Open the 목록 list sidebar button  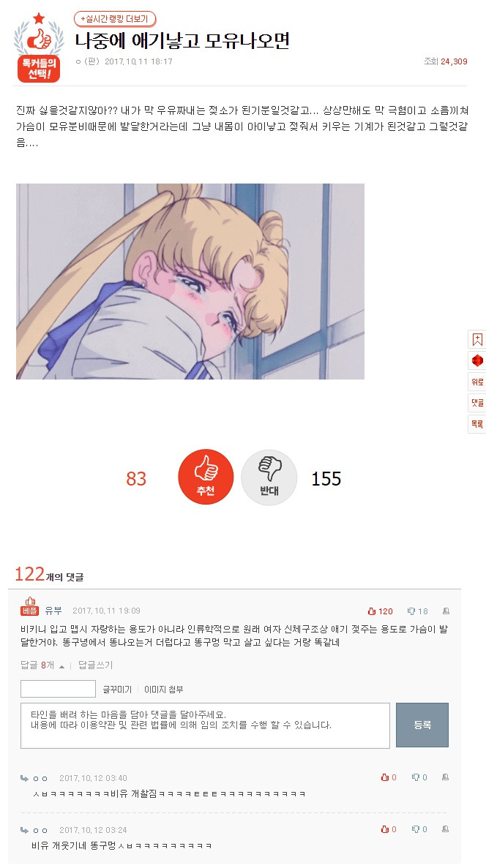pos(477,424)
